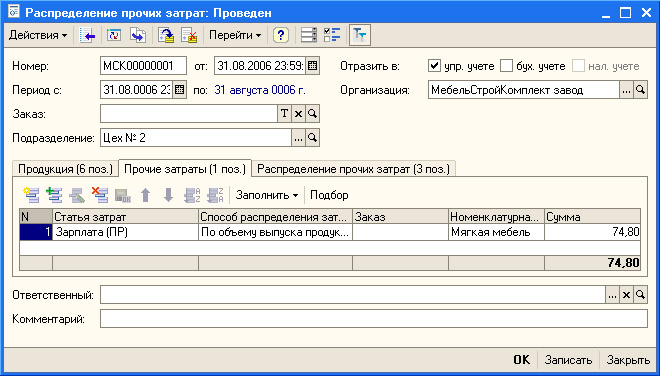660x376 pixels.
Task: Move the row down with arrow icon
Action: [x=168, y=195]
